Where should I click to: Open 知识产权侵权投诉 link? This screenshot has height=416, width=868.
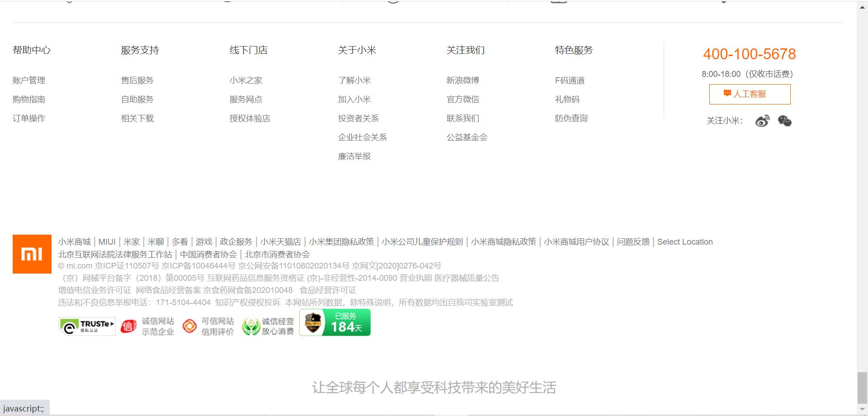pyautogui.click(x=248, y=303)
